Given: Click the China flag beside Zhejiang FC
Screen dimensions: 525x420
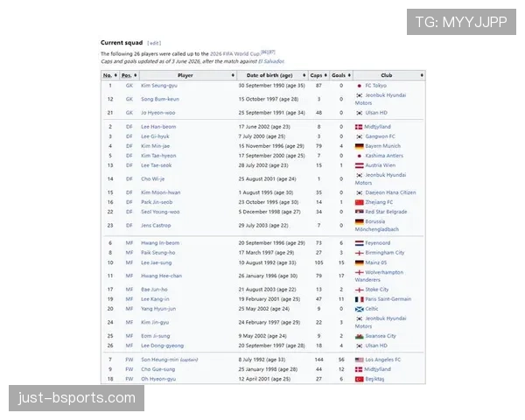Looking at the screenshot, I should pyautogui.click(x=360, y=202).
